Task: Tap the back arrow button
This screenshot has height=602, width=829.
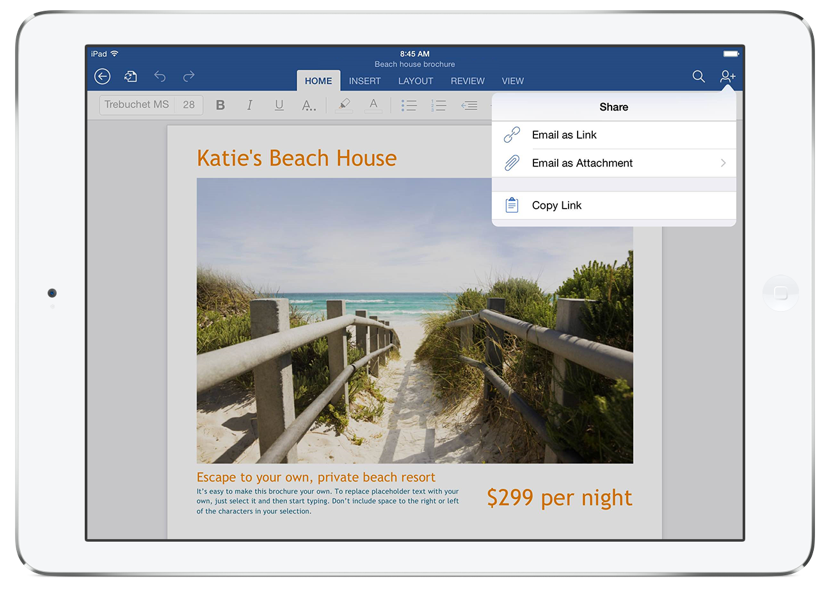Action: (102, 77)
